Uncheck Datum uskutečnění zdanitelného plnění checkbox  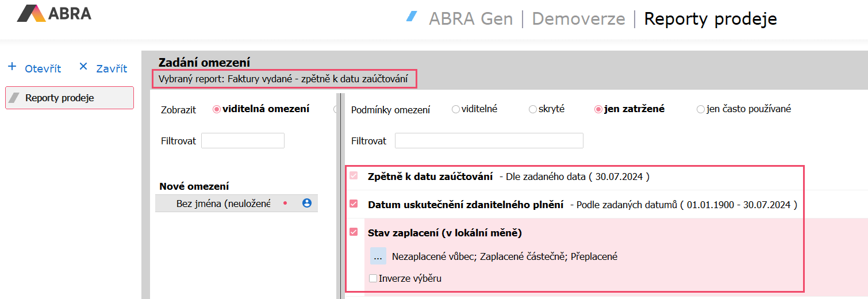click(354, 204)
